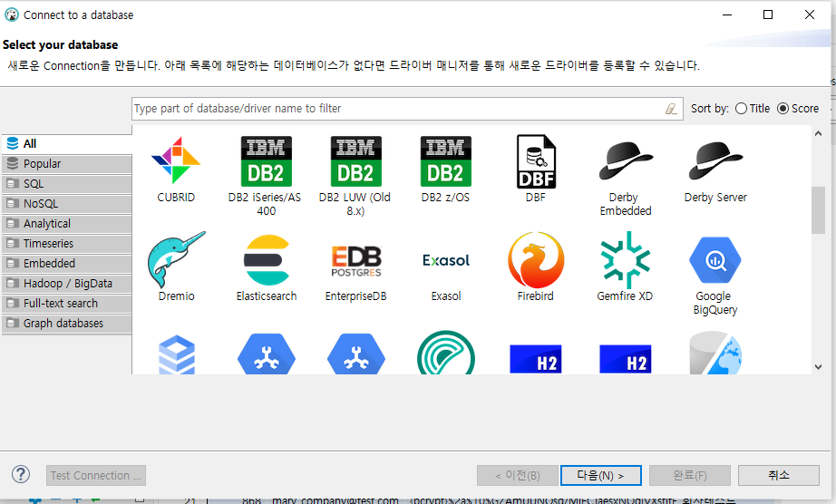Sort databases by Score
Image resolution: width=836 pixels, height=504 pixels.
point(798,109)
